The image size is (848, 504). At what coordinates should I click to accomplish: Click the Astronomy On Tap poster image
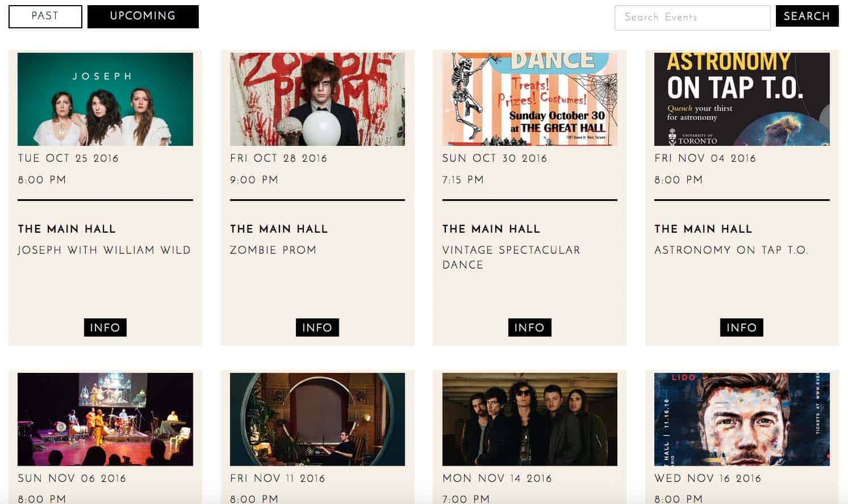tap(742, 99)
